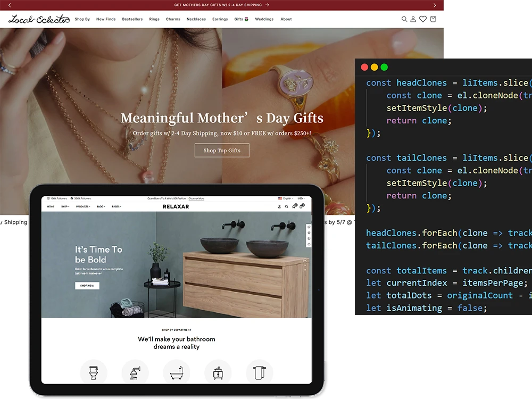Open the New Finds menu item
This screenshot has height=399, width=532.
click(106, 19)
